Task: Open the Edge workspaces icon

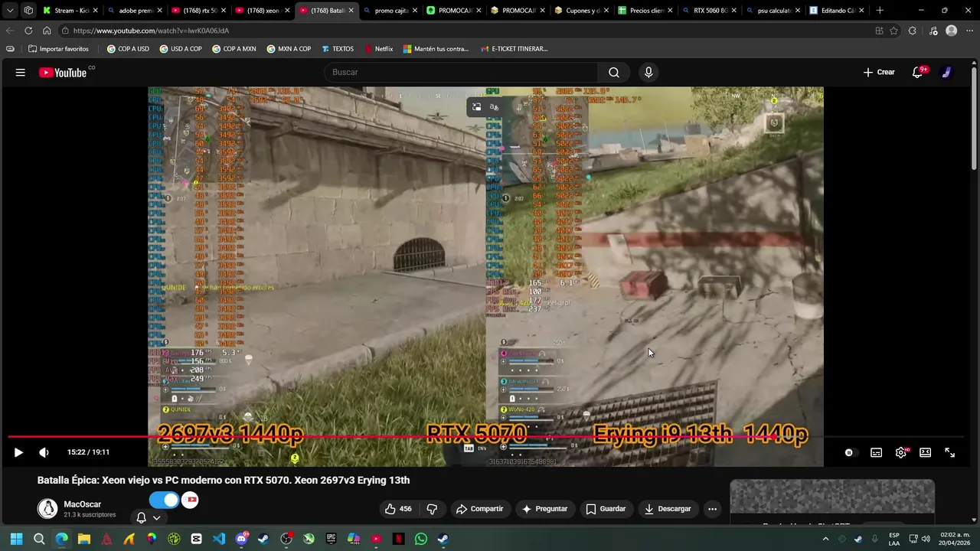Action: 28,11
